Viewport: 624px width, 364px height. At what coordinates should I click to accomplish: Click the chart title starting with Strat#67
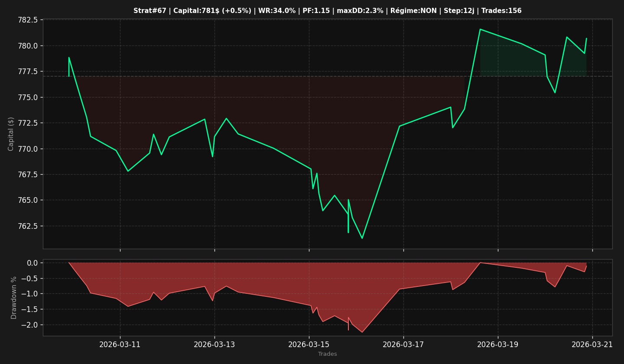point(327,11)
